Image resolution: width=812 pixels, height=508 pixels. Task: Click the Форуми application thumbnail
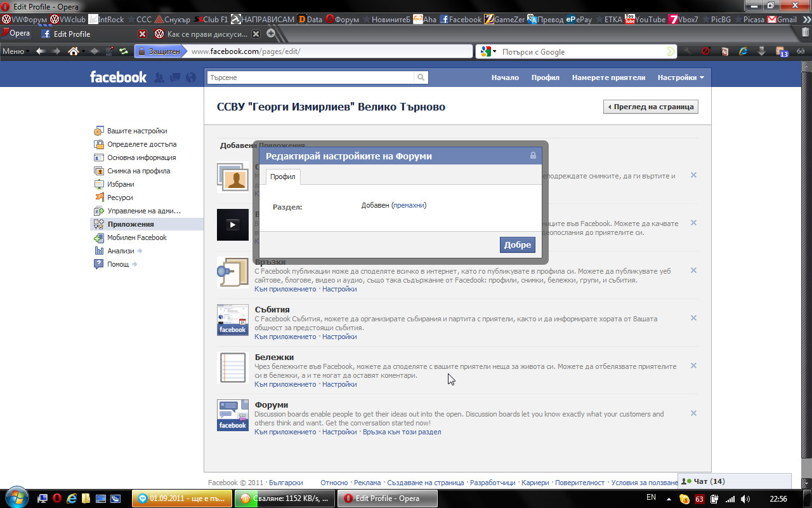coord(233,415)
